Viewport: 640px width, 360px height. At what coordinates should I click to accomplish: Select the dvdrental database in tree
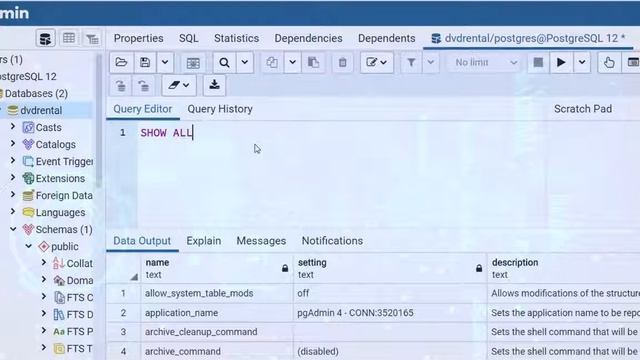pyautogui.click(x=41, y=111)
